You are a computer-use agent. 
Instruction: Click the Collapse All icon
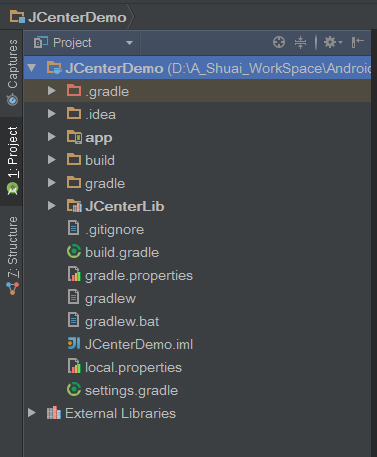(x=300, y=43)
